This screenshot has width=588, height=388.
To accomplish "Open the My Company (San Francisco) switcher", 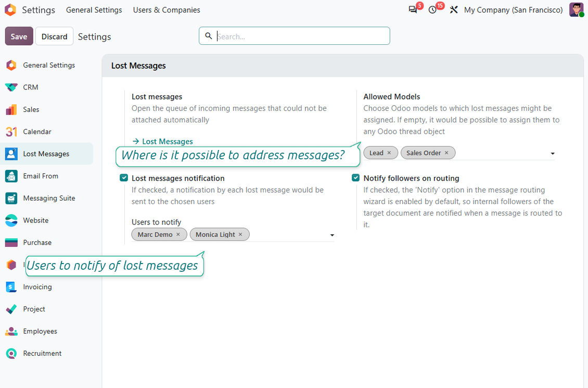I will tap(513, 10).
